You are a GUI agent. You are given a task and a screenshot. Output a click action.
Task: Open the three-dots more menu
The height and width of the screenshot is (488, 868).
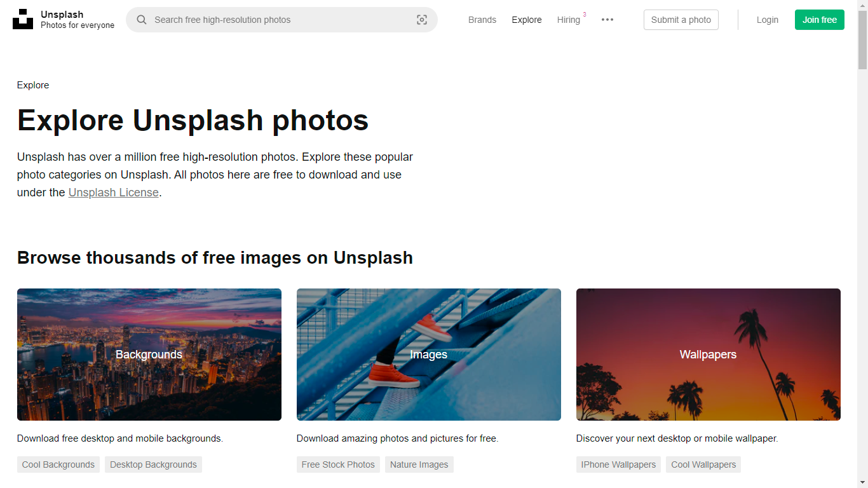tap(607, 20)
